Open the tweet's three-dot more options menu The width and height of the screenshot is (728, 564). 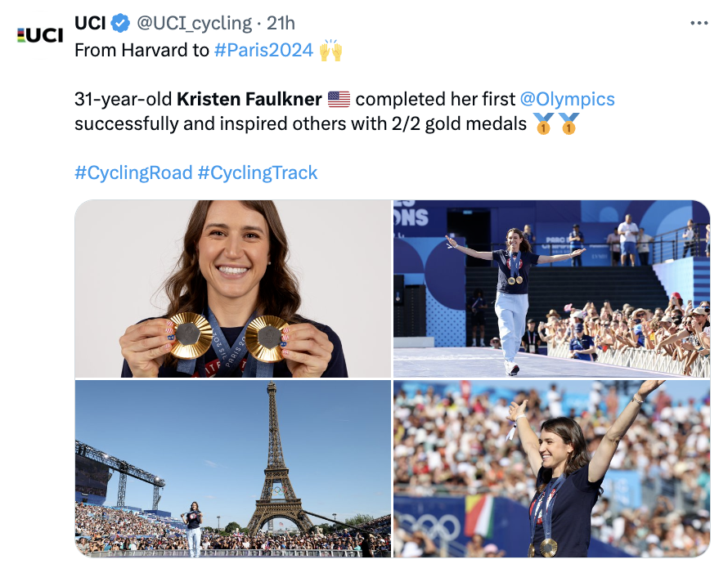tap(699, 23)
